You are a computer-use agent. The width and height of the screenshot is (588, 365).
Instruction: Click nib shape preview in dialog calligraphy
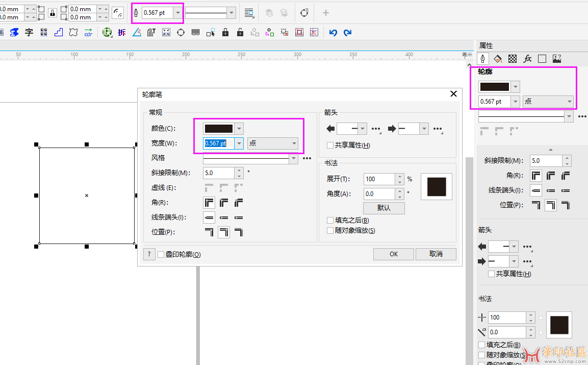point(437,187)
